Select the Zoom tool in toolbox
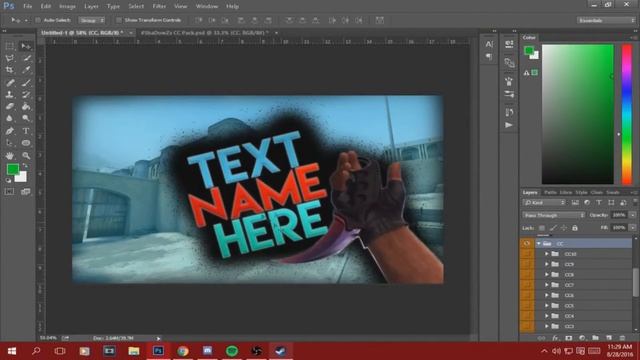The height and width of the screenshot is (360, 640). 26,156
